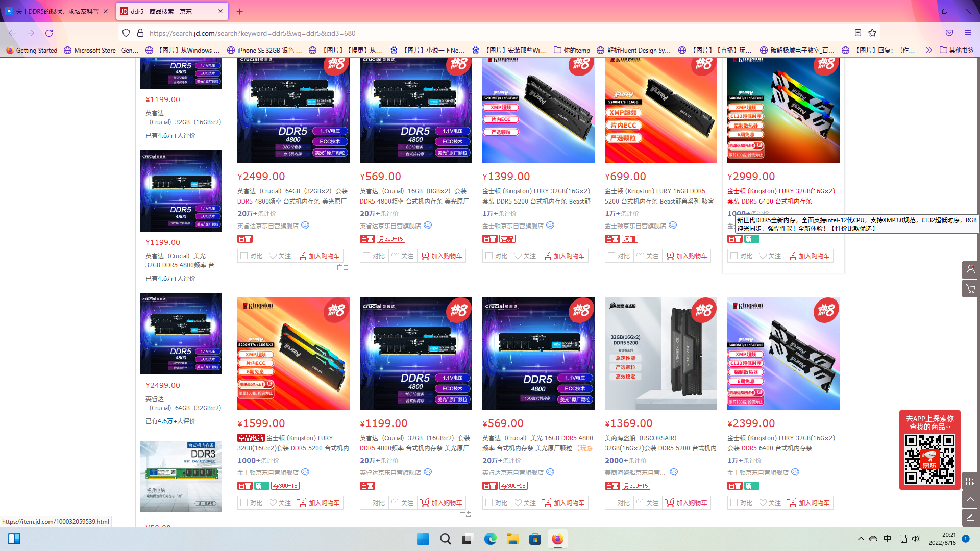Bookmark this page with the star icon
The image size is (980, 551).
[x=872, y=33]
